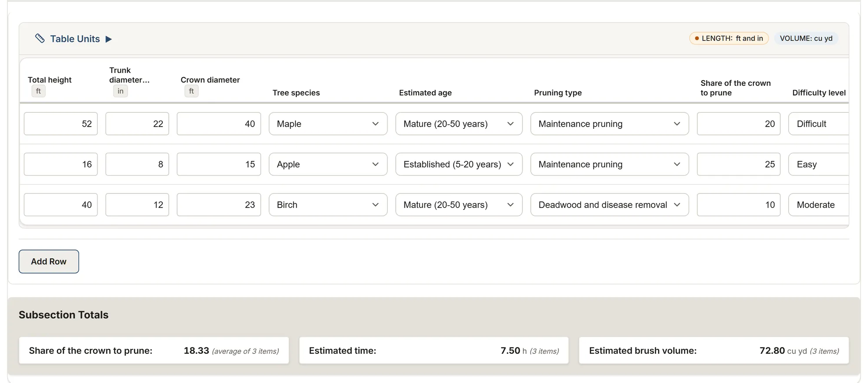Open the Easy difficulty level dropdown
This screenshot has width=868, height=383.
819,164
